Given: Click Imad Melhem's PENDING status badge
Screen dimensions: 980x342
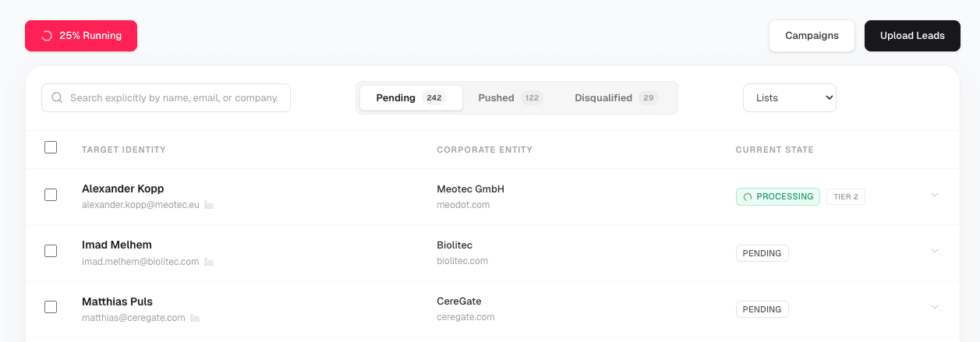Looking at the screenshot, I should pos(762,253).
